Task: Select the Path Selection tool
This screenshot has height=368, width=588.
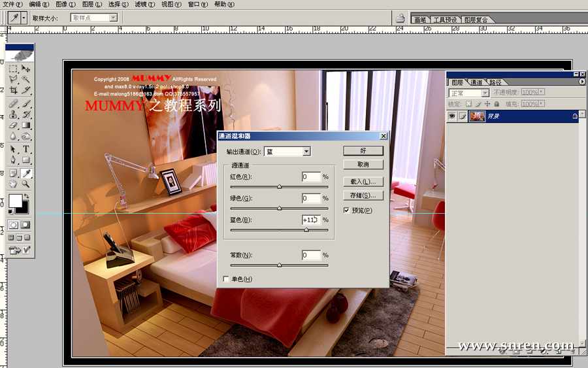Action: tap(13, 149)
